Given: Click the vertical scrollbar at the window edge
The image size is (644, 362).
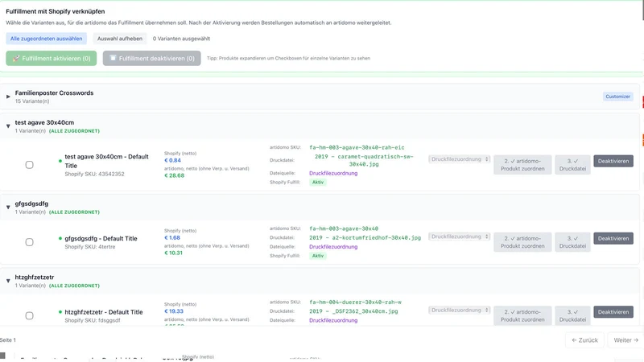Looking at the screenshot, I should [x=642, y=10].
